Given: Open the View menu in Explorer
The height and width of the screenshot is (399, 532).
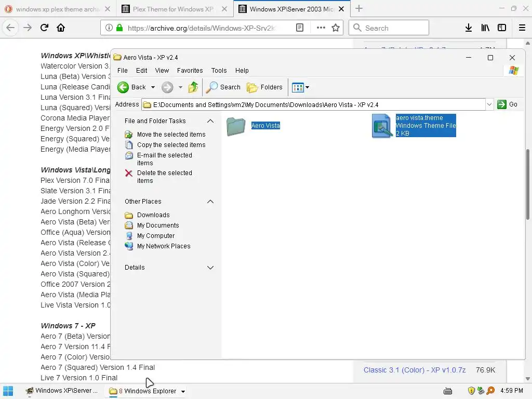Looking at the screenshot, I should click(162, 71).
